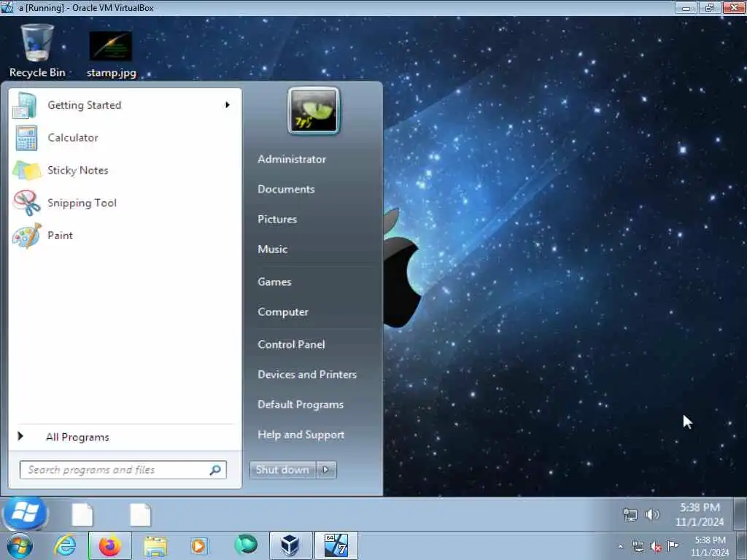Open Windows Explorer from the host taskbar
The width and height of the screenshot is (747, 560).
[x=155, y=546]
